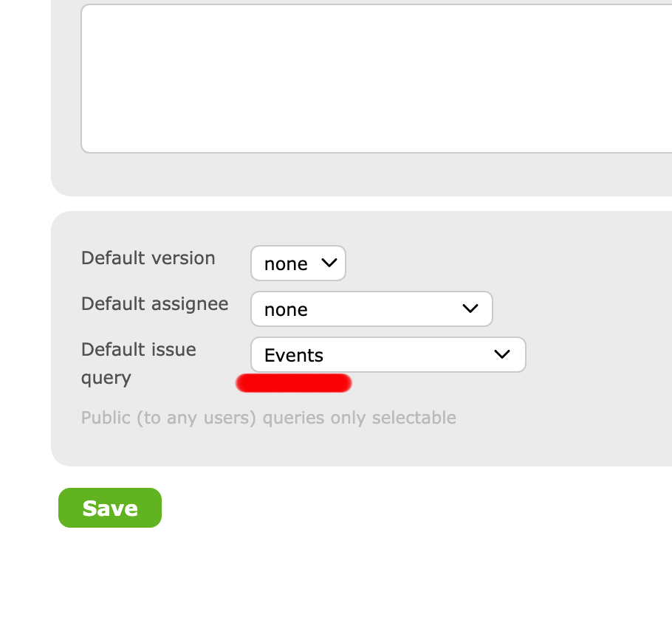Click the green Save button
Image resolution: width=672 pixels, height=617 pixels.
pos(110,508)
